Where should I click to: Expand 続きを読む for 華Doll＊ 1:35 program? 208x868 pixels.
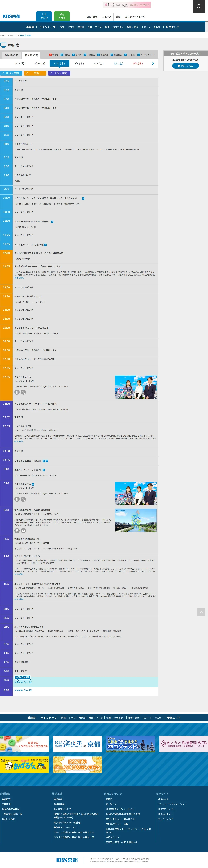coord(19,599)
